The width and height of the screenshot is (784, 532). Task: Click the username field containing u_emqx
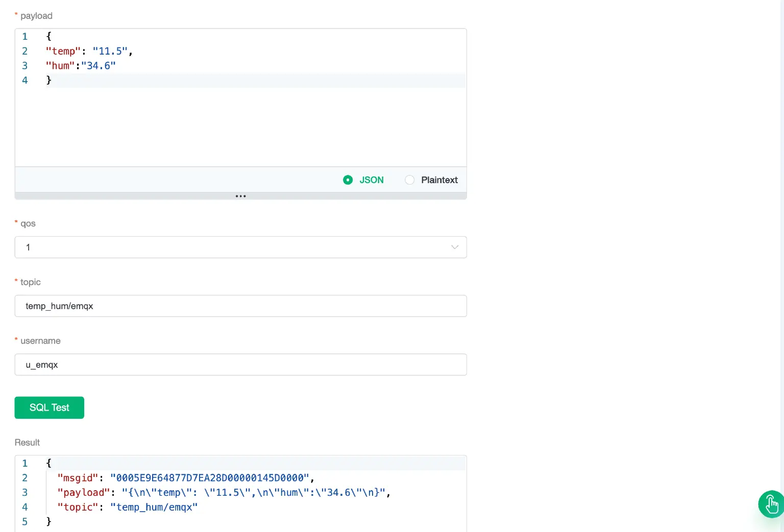(240, 364)
